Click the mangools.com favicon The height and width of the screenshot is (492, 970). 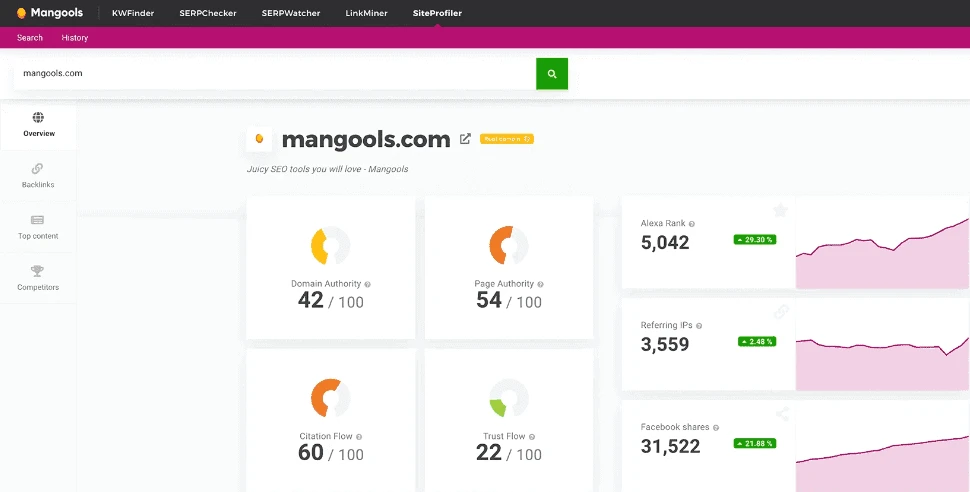(259, 139)
